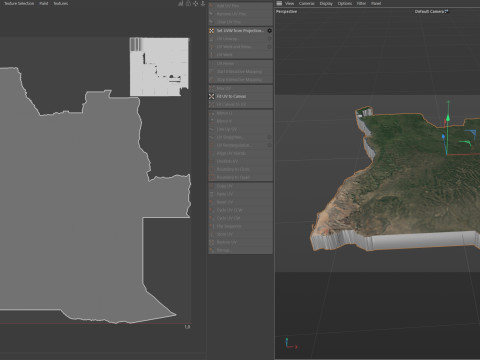Choose the UV Straighten command
Screen dimensions: 480x360
point(240,137)
